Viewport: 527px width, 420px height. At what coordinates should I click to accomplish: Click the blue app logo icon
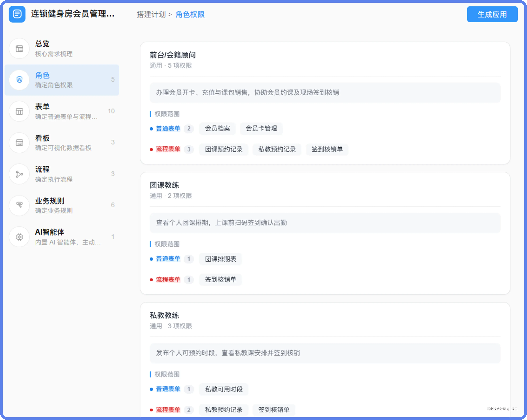17,14
